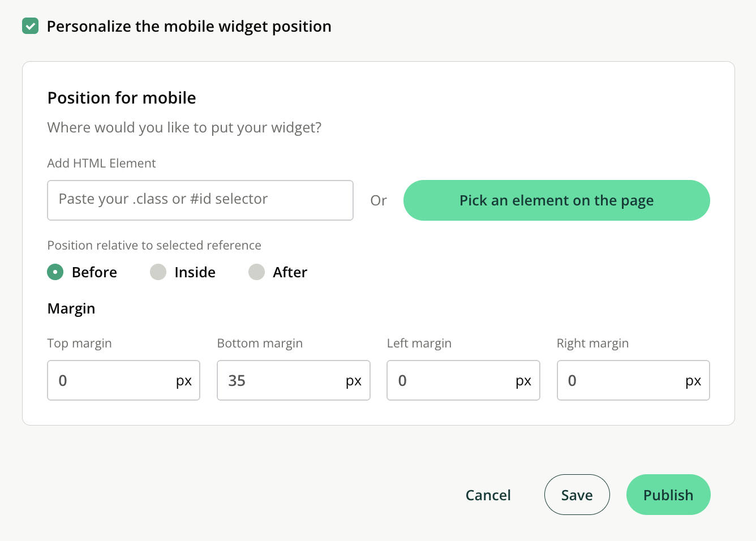Image resolution: width=756 pixels, height=541 pixels.
Task: Select the Before radio button circle
Action: 55,272
